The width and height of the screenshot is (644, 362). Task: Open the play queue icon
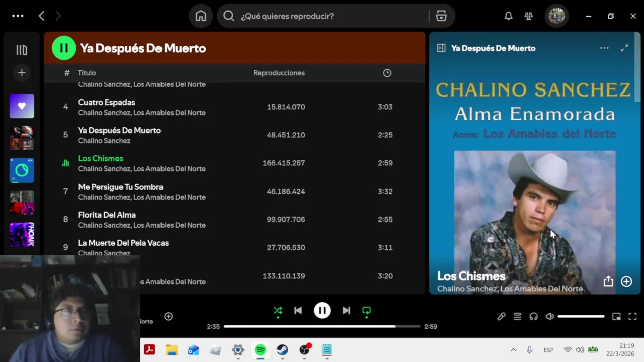coord(517,316)
